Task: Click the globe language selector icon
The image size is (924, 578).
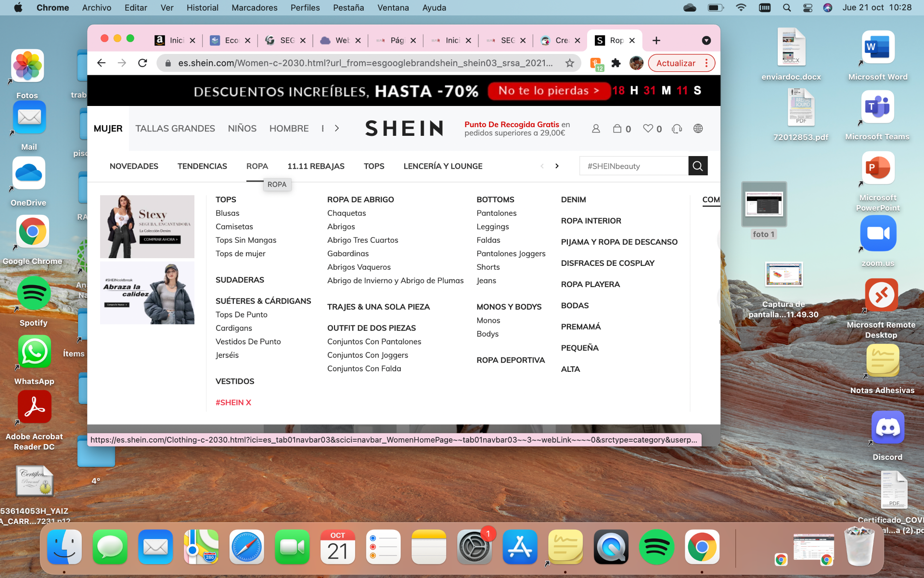Action: click(x=698, y=129)
